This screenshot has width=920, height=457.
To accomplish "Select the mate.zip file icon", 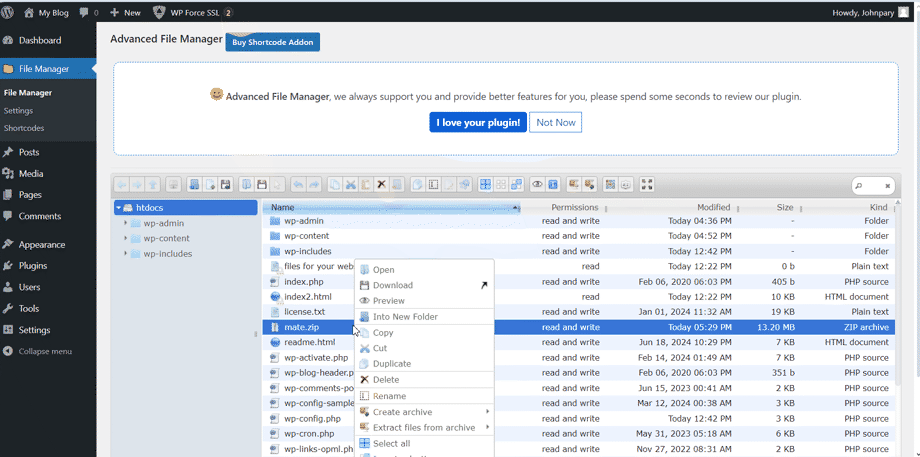I will 275,327.
